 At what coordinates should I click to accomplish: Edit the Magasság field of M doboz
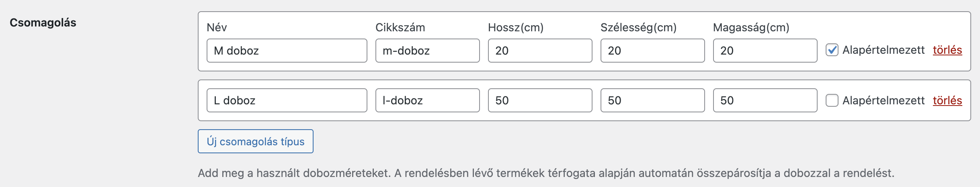[x=765, y=51]
